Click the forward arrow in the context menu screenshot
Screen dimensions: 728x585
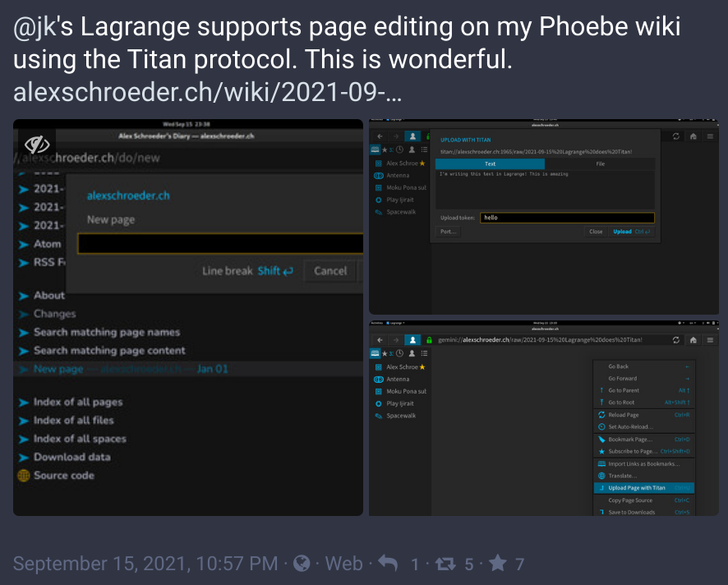tap(395, 340)
